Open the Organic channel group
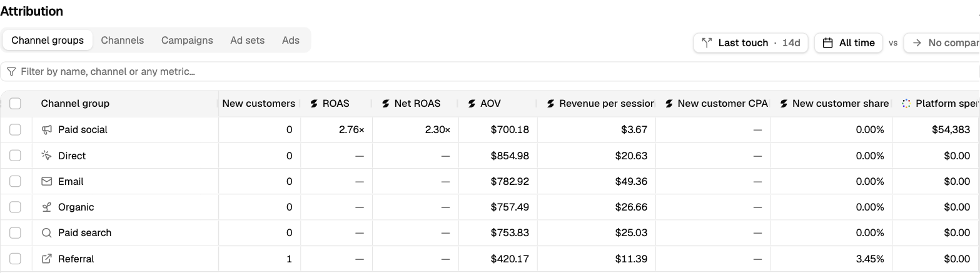Image resolution: width=980 pixels, height=273 pixels. click(76, 207)
